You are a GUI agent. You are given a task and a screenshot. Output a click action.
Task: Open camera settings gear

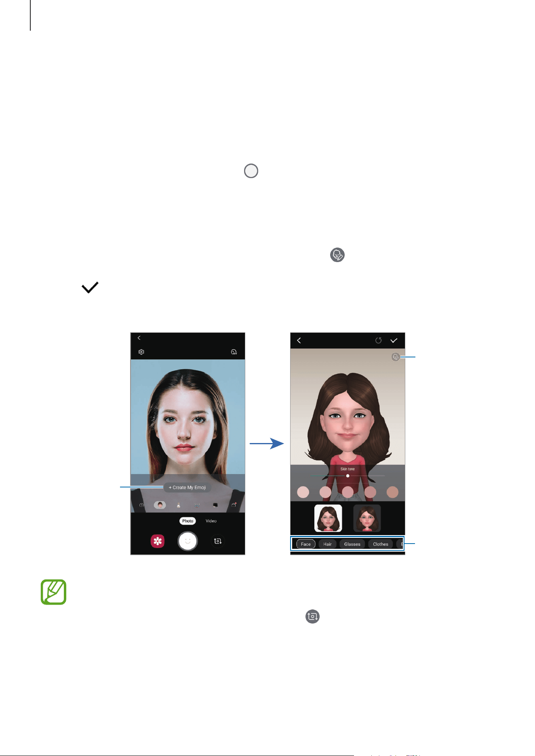point(141,352)
